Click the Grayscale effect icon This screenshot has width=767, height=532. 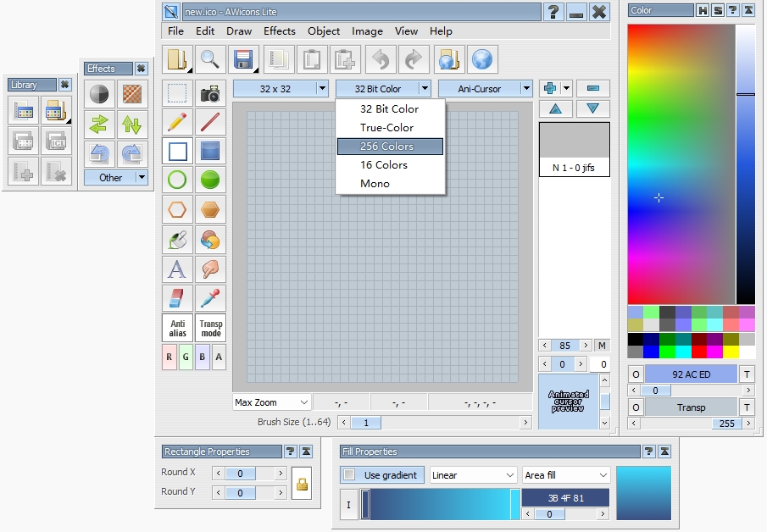click(99, 94)
